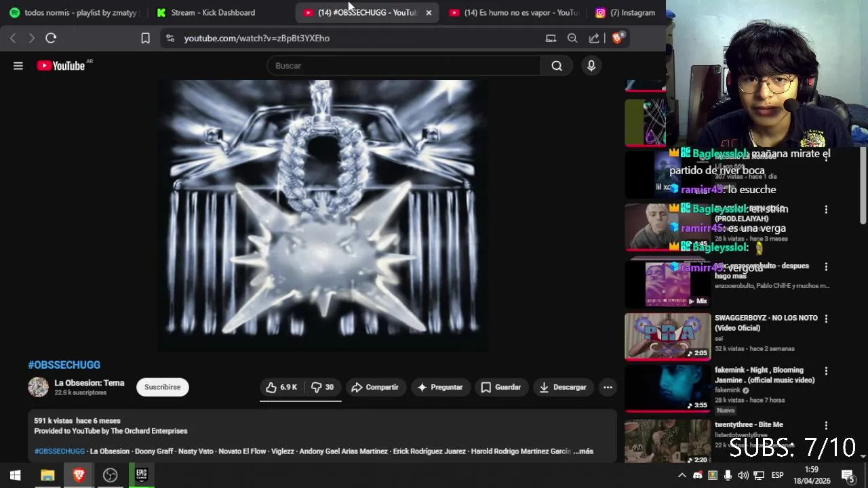Image resolution: width=868 pixels, height=488 pixels.
Task: Open twentythree - Bite Me thumbnail
Action: [x=667, y=441]
